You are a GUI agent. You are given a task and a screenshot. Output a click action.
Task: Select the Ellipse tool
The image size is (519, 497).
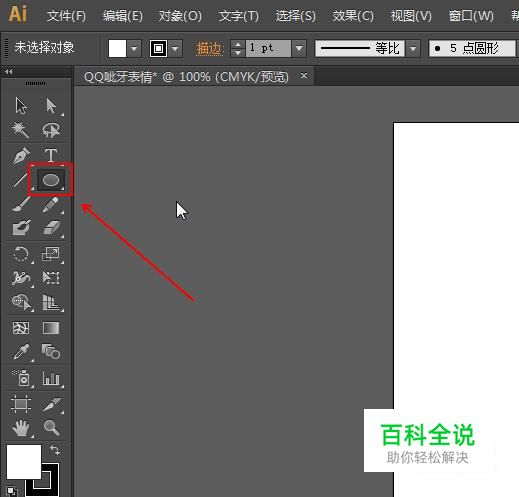point(51,180)
